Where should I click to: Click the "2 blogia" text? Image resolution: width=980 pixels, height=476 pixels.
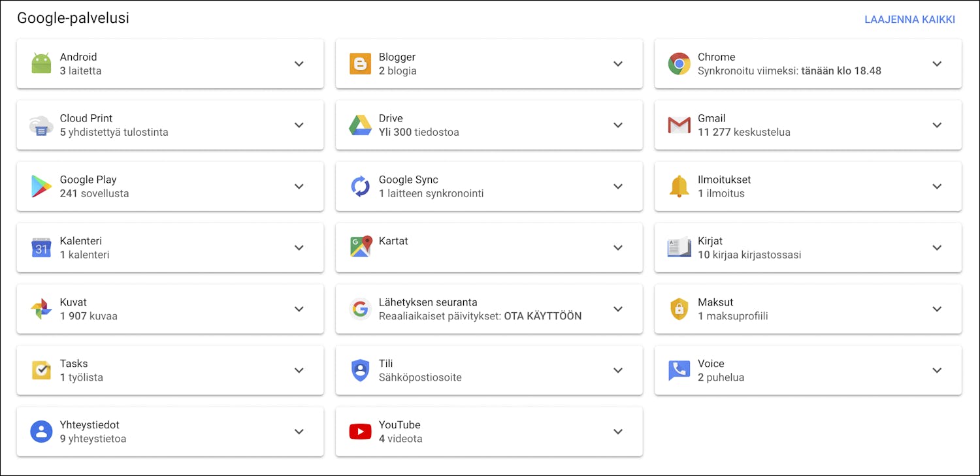397,71
